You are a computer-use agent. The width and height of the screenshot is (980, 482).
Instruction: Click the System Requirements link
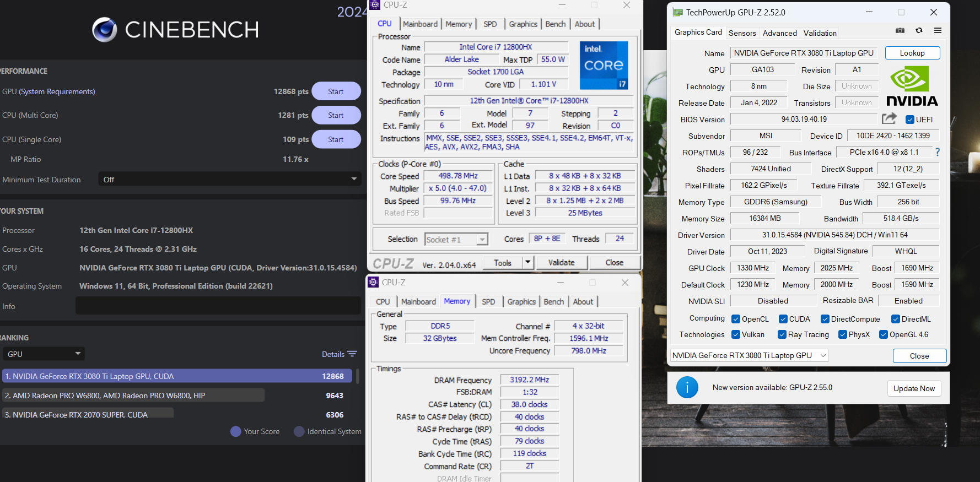pos(57,91)
